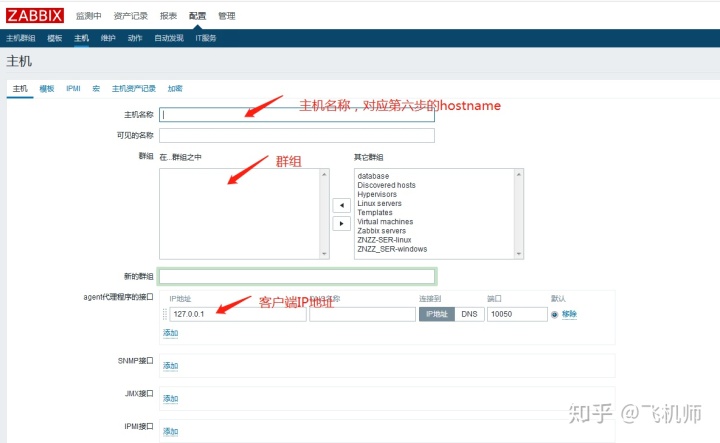Go to IT服务 in the submenu
The width and height of the screenshot is (720, 443).
click(206, 38)
